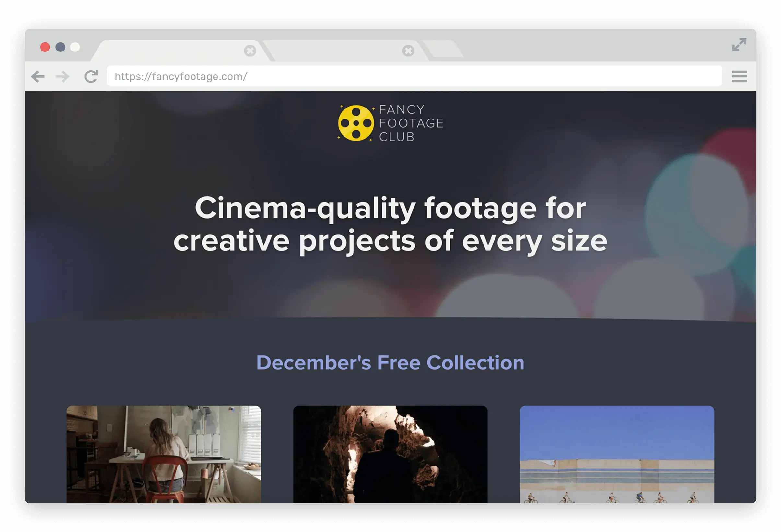Close the first browser tab
The height and width of the screenshot is (532, 781).
pos(250,51)
